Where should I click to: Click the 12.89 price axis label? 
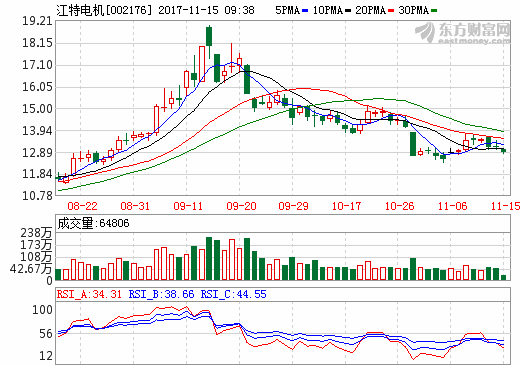pos(37,153)
